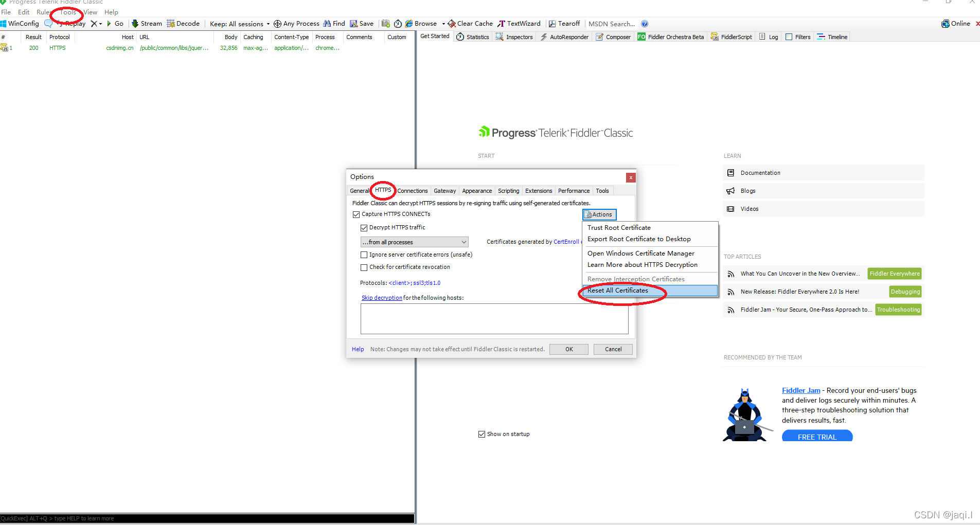Screen dimensions: 980x525
Task: Click the FREE TRIAL button
Action: pyautogui.click(x=817, y=436)
